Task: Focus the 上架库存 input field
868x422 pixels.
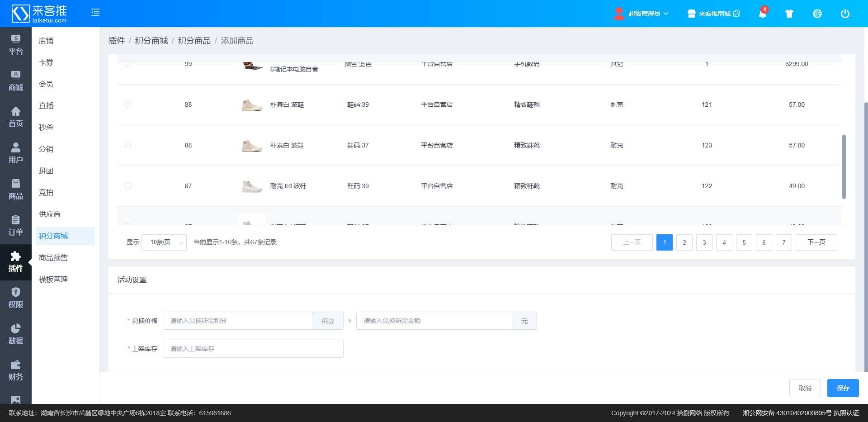Action: point(253,349)
